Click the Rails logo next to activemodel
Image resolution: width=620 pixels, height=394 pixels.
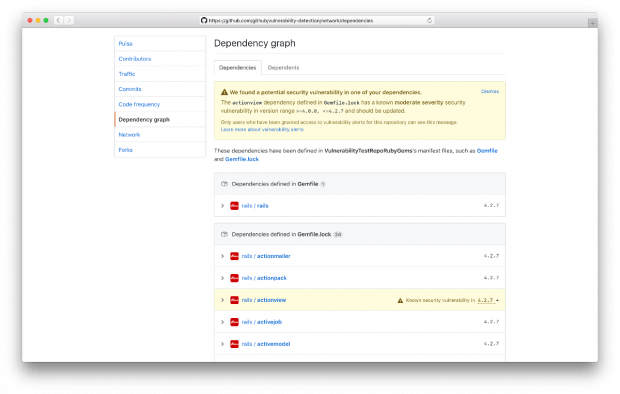click(x=234, y=344)
